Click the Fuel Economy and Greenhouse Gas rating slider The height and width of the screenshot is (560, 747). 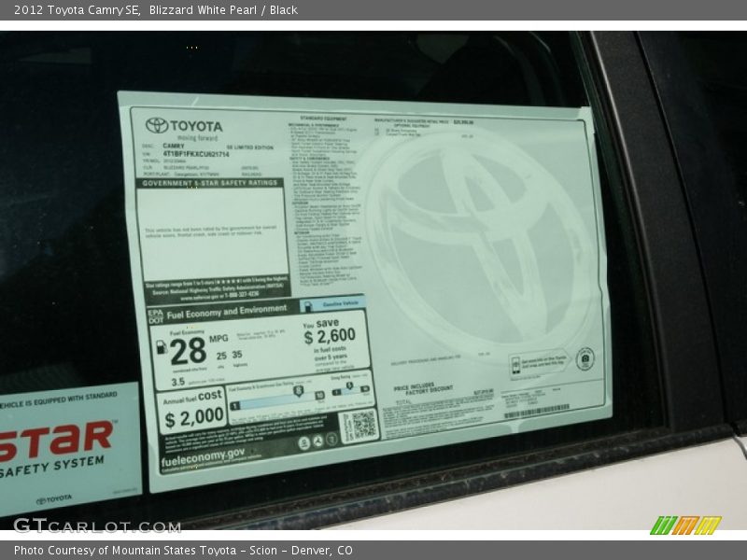tap(277, 399)
